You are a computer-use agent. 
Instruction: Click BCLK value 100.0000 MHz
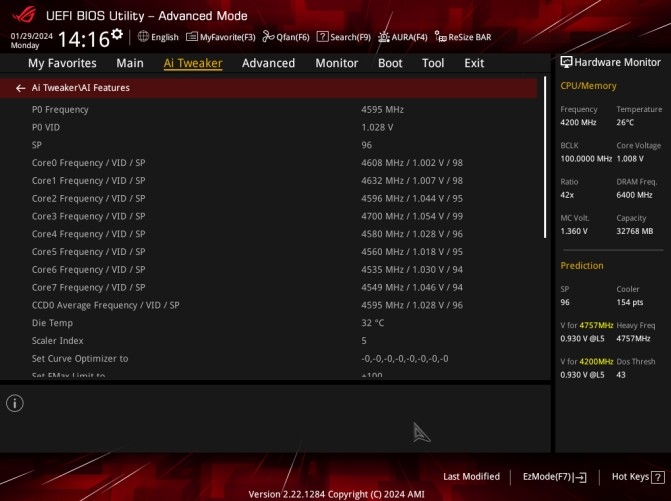586,159
